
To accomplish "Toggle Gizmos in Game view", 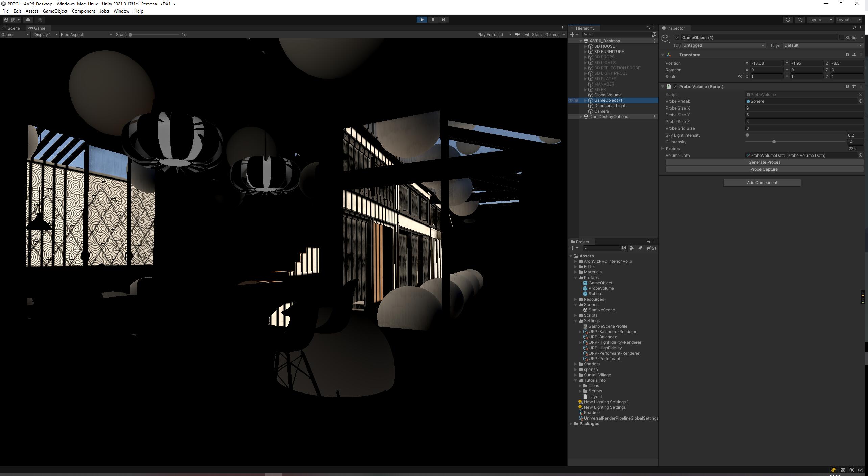I will click(x=552, y=35).
